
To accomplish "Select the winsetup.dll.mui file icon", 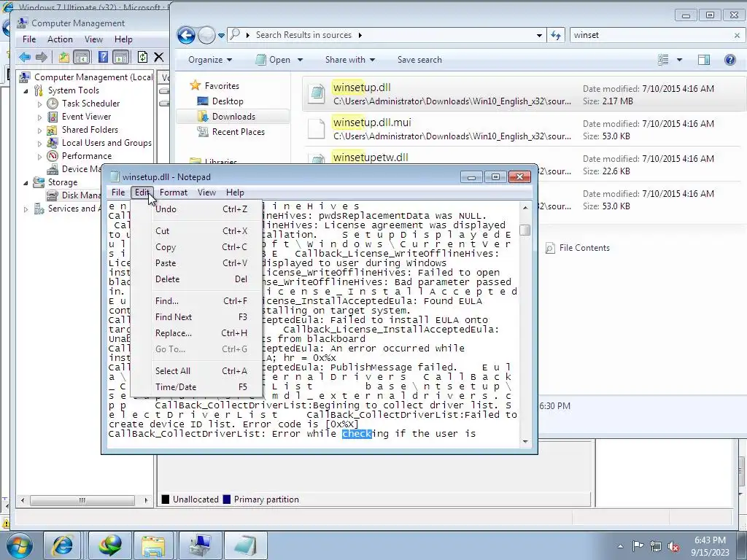I will [x=317, y=128].
